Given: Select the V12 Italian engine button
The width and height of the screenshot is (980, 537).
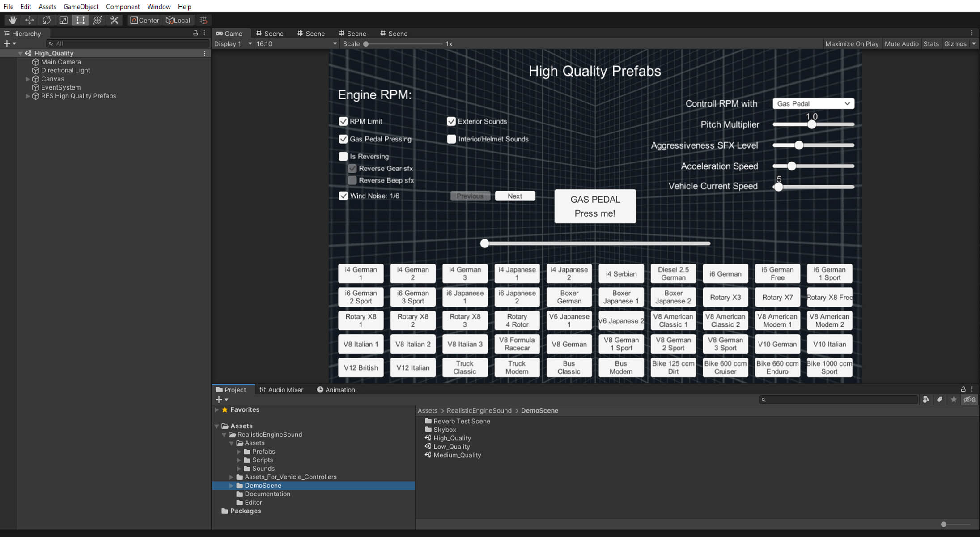Looking at the screenshot, I should click(x=412, y=367).
